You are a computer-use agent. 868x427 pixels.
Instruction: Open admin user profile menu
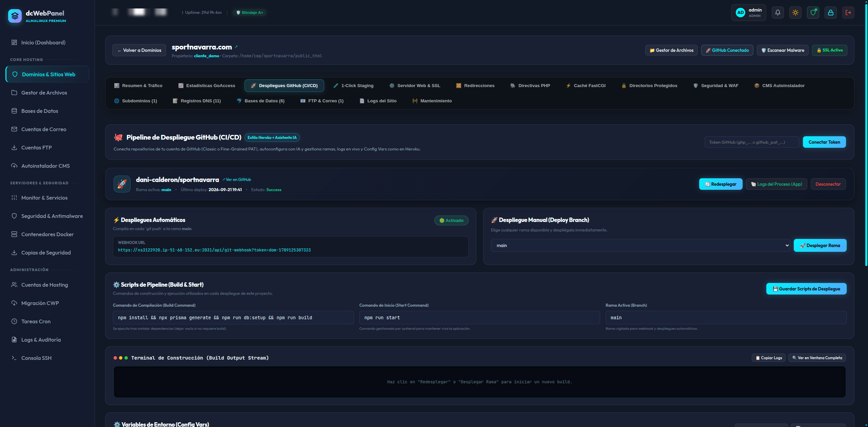click(x=748, y=13)
